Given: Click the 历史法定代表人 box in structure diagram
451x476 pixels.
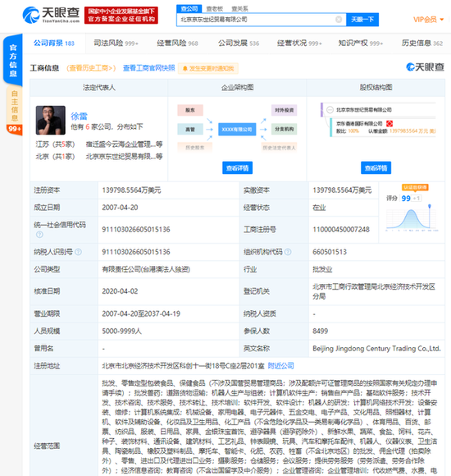Looking at the screenshot, I should coord(279,148).
